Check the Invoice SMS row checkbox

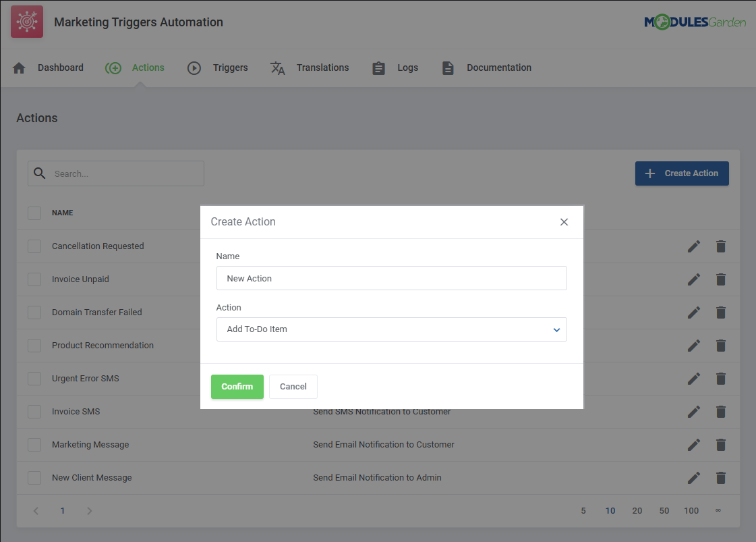pyautogui.click(x=34, y=412)
